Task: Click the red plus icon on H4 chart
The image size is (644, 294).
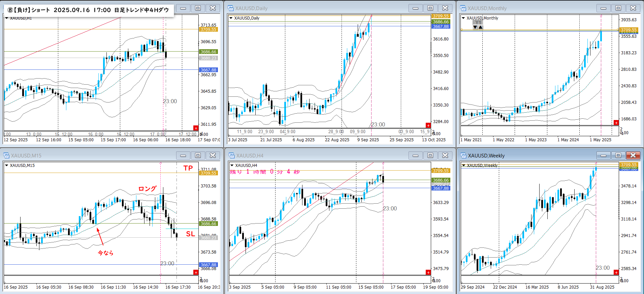Action: tap(428, 272)
